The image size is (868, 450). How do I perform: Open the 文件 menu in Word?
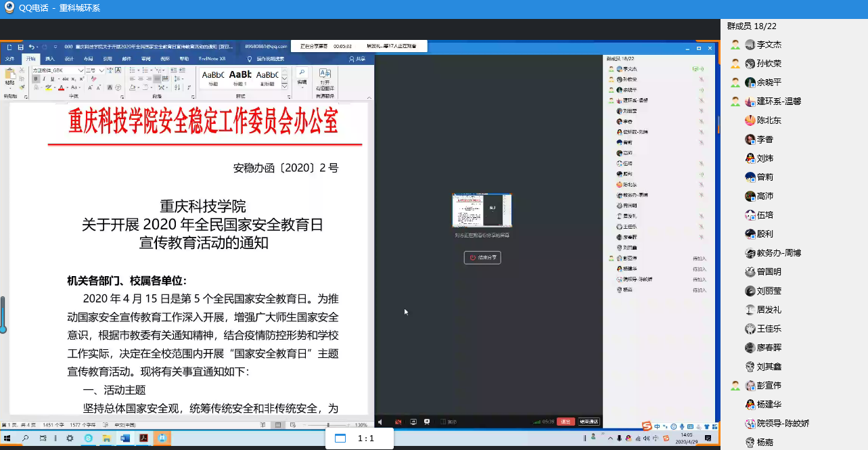10,59
